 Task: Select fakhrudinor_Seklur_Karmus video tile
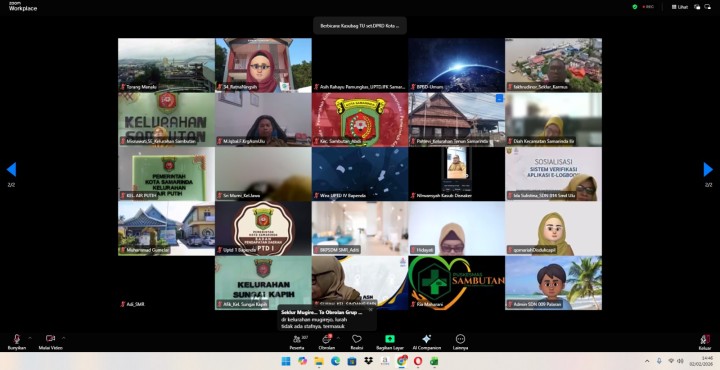553,65
